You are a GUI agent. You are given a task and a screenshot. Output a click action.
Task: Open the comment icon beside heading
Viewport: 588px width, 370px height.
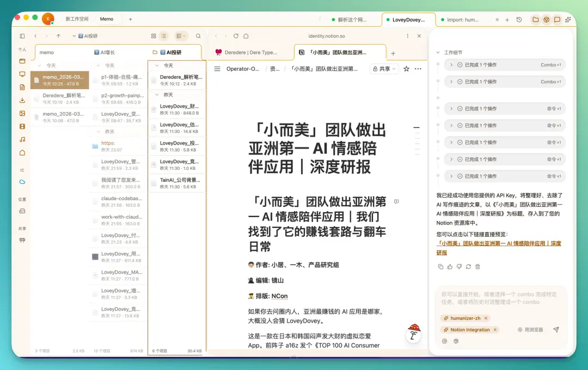tap(396, 202)
